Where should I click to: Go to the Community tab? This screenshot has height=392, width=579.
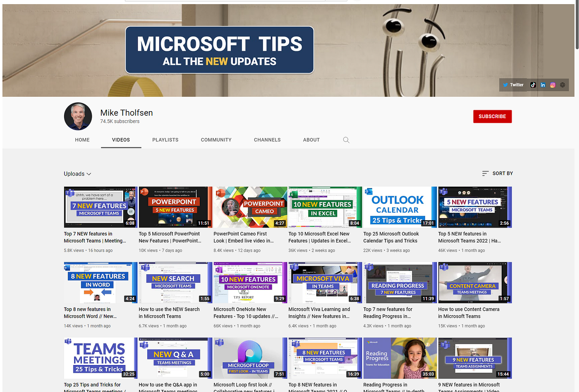point(216,140)
